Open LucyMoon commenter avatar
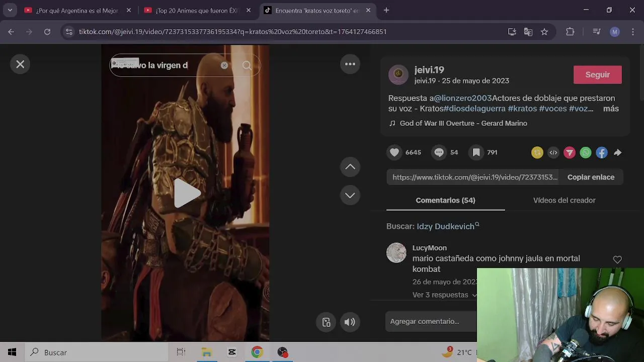Screen dimensions: 644x362 point(396,253)
